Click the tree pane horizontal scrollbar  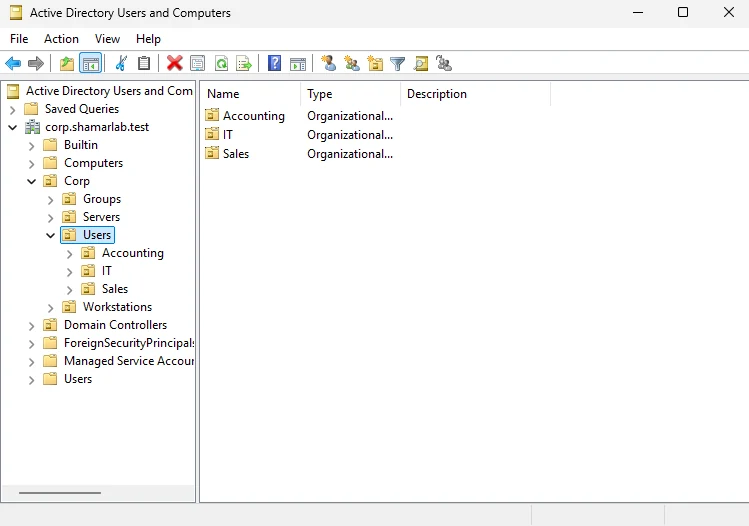pyautogui.click(x=60, y=493)
